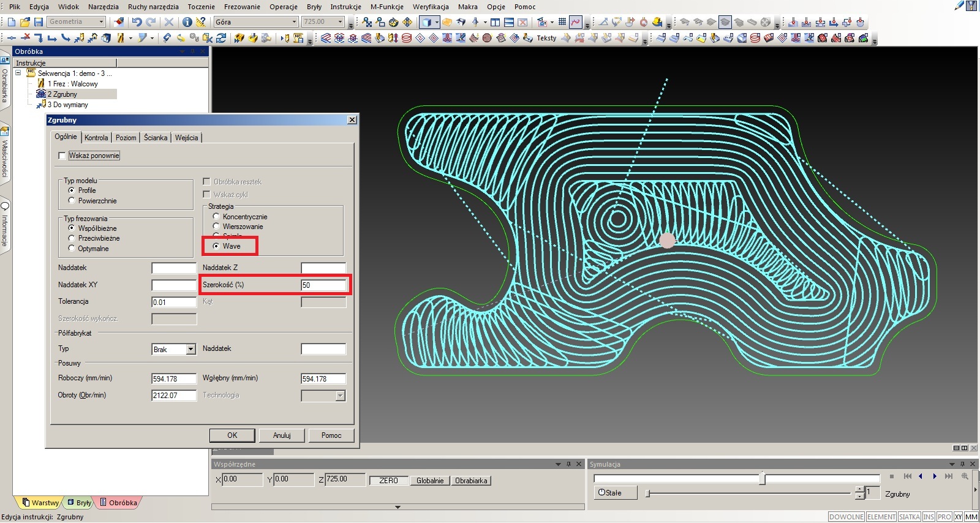Click the Redo arrow icon
The image size is (980, 523).
151,22
